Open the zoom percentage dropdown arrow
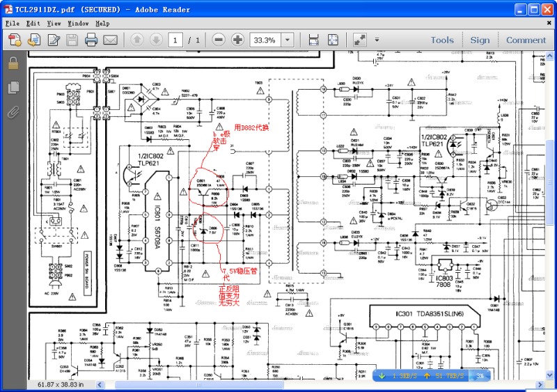 pyautogui.click(x=288, y=40)
